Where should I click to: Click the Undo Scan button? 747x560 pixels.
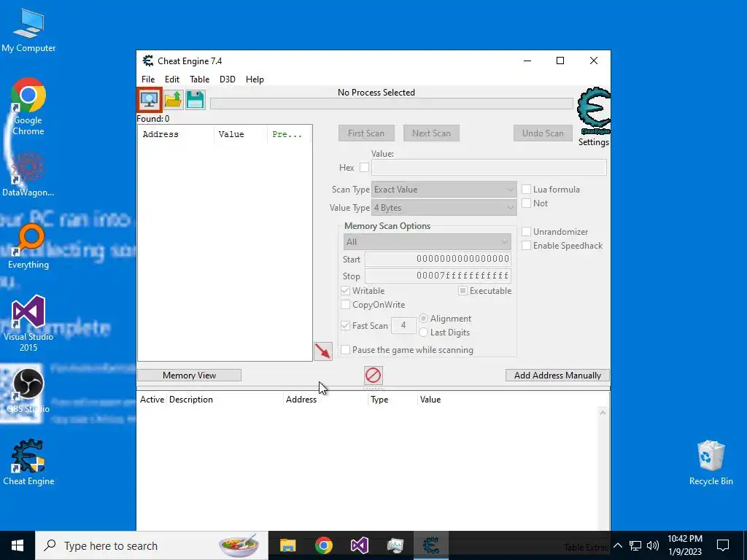tap(543, 133)
